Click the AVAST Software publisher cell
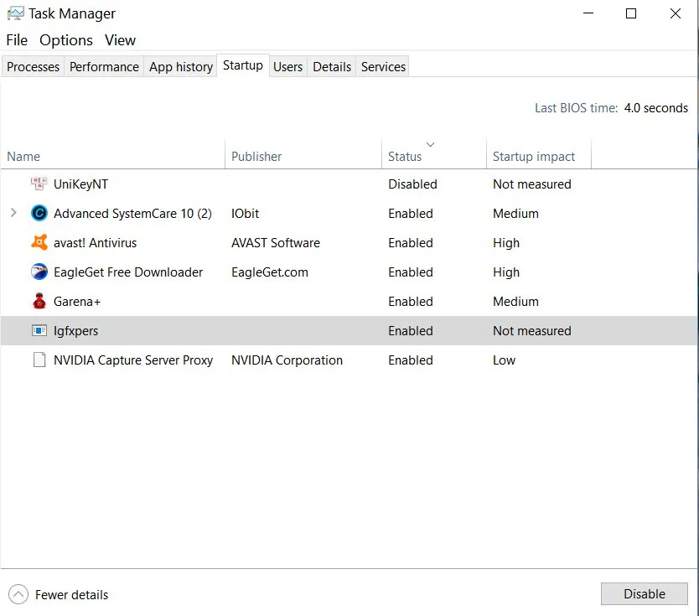 (x=276, y=243)
